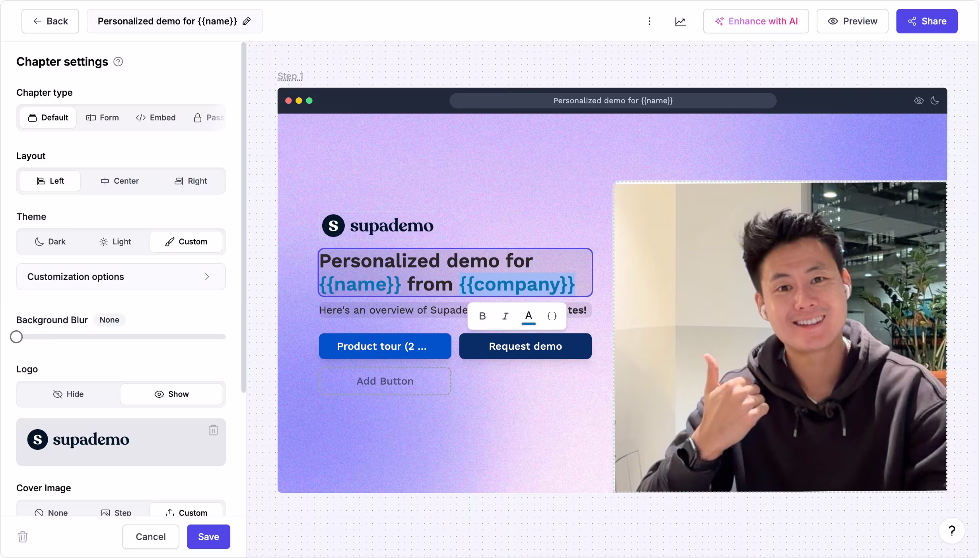The height and width of the screenshot is (558, 980).
Task: Set the layout to Right
Action: coord(191,181)
